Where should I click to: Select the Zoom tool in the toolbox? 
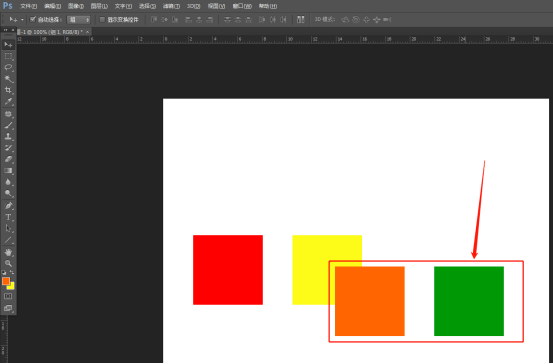point(8,263)
